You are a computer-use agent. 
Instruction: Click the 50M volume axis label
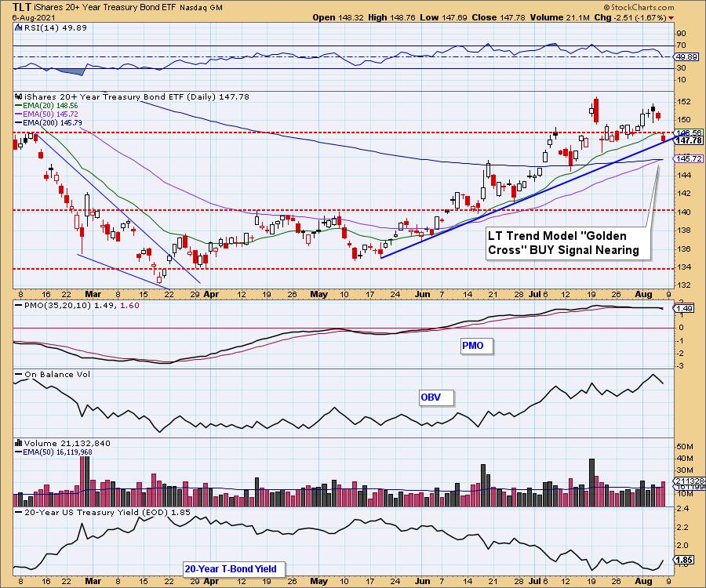(685, 447)
